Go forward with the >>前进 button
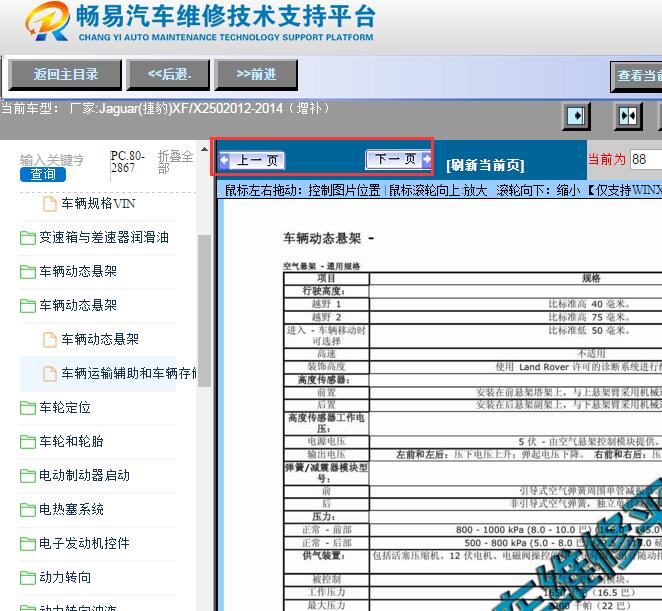The image size is (662, 611). 256,75
